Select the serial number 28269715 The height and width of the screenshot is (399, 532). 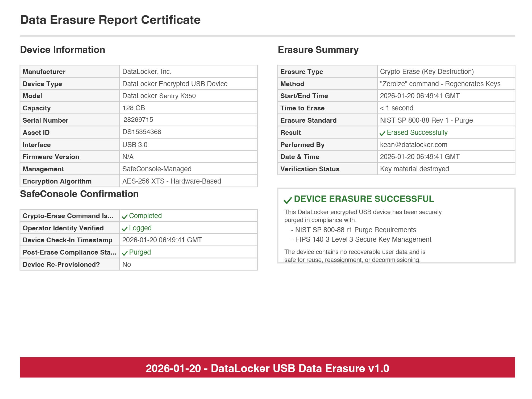click(138, 120)
